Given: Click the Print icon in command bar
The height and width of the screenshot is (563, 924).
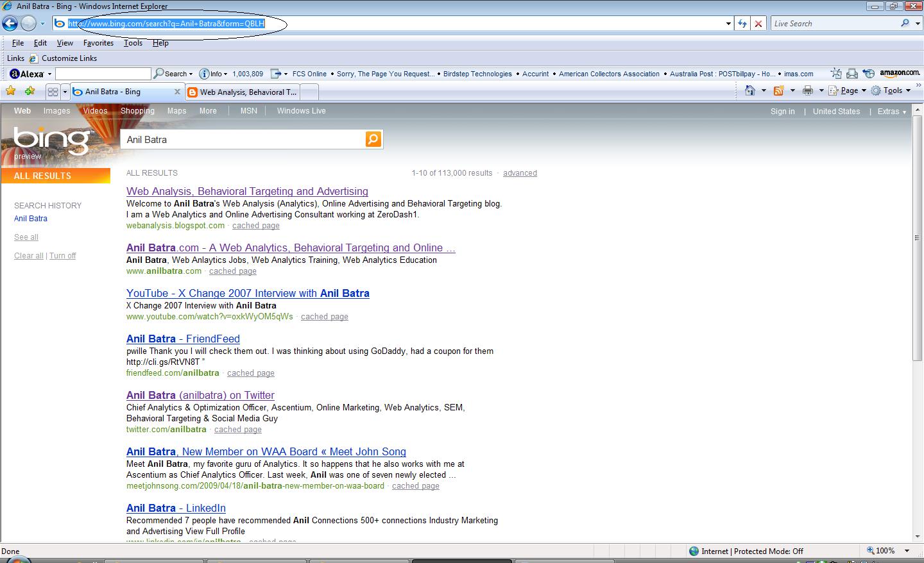Looking at the screenshot, I should click(x=807, y=90).
